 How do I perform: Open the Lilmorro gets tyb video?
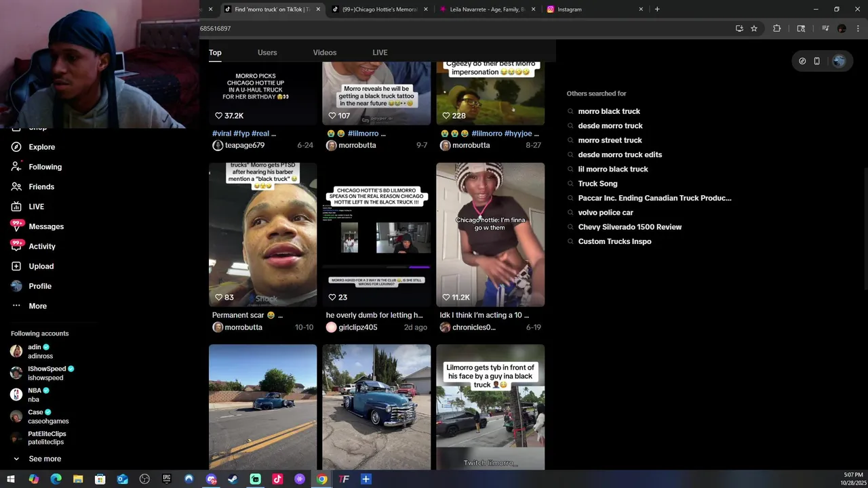pyautogui.click(x=490, y=407)
